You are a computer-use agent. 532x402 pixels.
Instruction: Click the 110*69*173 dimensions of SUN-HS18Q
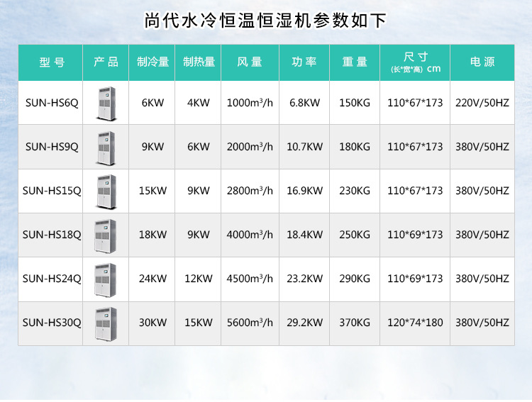(415, 235)
